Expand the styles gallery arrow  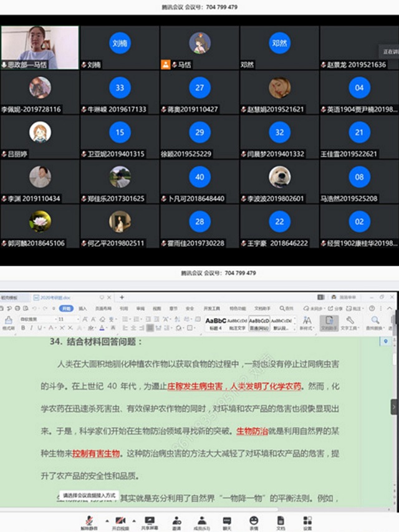(294, 328)
